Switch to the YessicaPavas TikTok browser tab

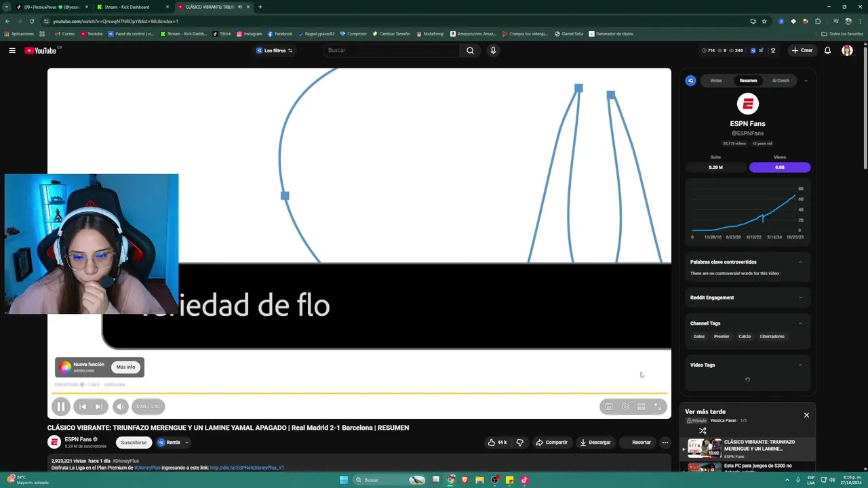(x=52, y=7)
